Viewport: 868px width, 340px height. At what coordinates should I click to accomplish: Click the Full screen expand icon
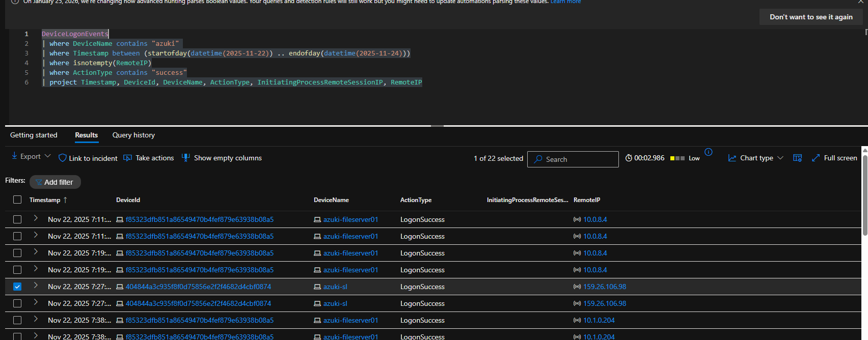816,158
